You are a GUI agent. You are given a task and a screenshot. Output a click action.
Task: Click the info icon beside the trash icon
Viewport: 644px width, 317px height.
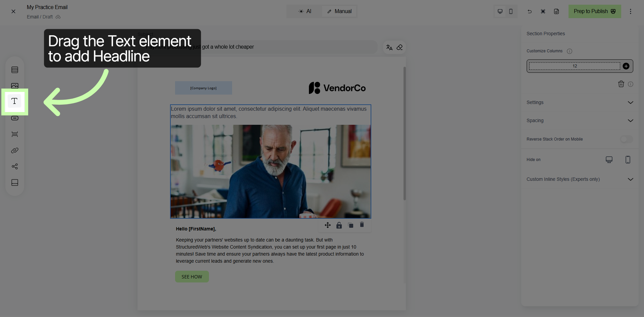click(631, 84)
